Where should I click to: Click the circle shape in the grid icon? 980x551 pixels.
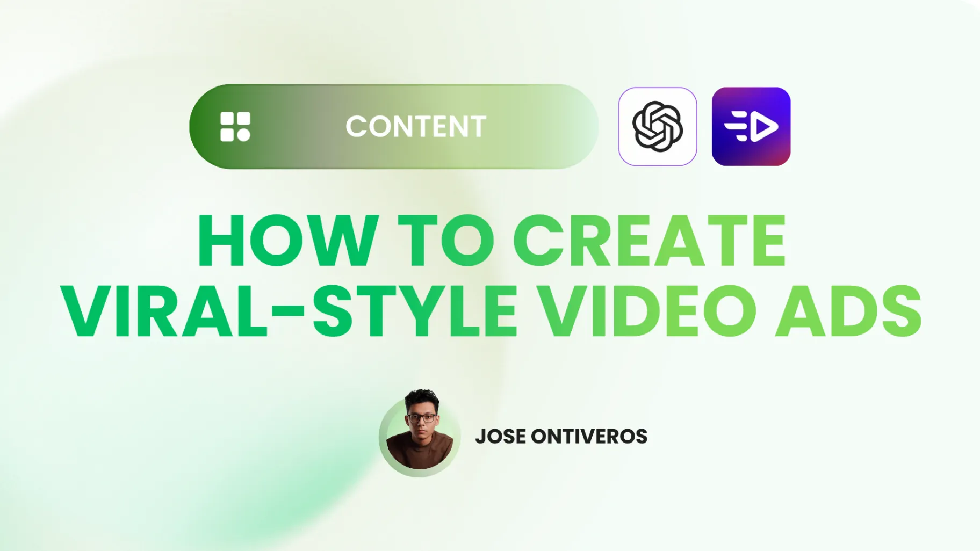click(243, 134)
